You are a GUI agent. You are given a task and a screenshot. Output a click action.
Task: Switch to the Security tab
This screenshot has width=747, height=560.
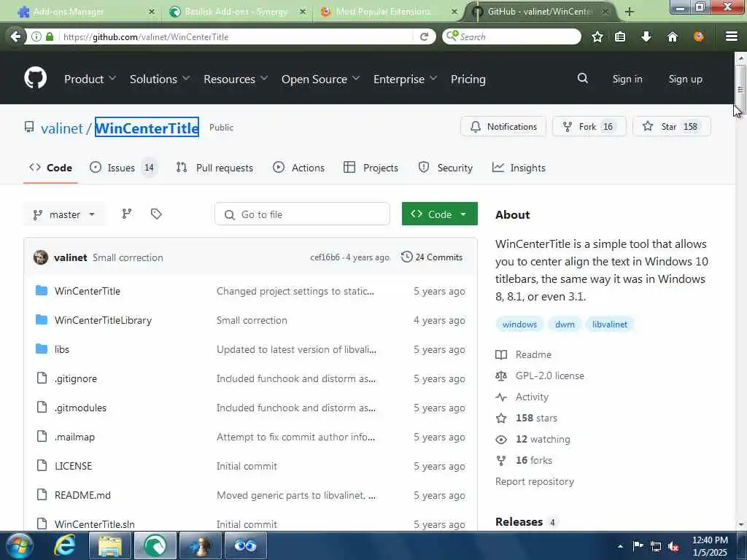[x=446, y=168]
